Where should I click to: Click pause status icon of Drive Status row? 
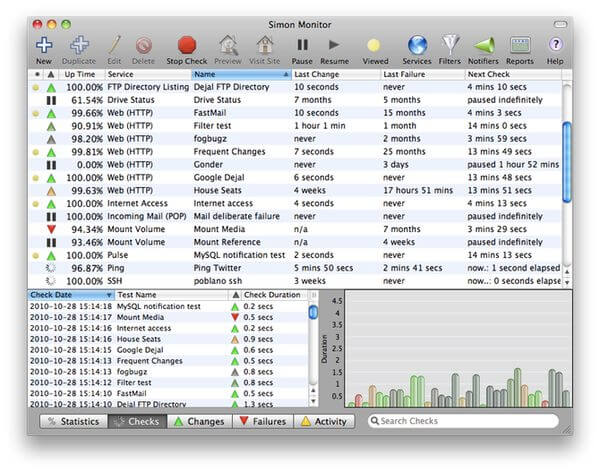tap(51, 100)
